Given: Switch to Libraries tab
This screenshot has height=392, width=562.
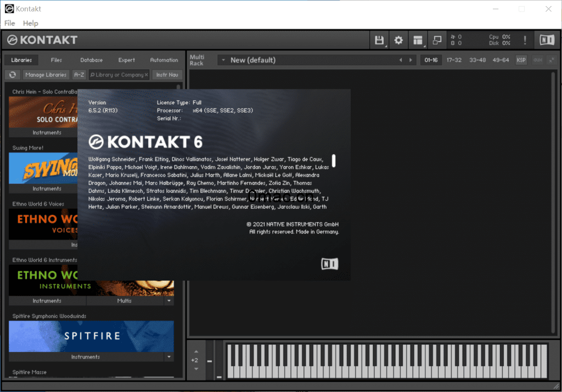Looking at the screenshot, I should tap(21, 60).
